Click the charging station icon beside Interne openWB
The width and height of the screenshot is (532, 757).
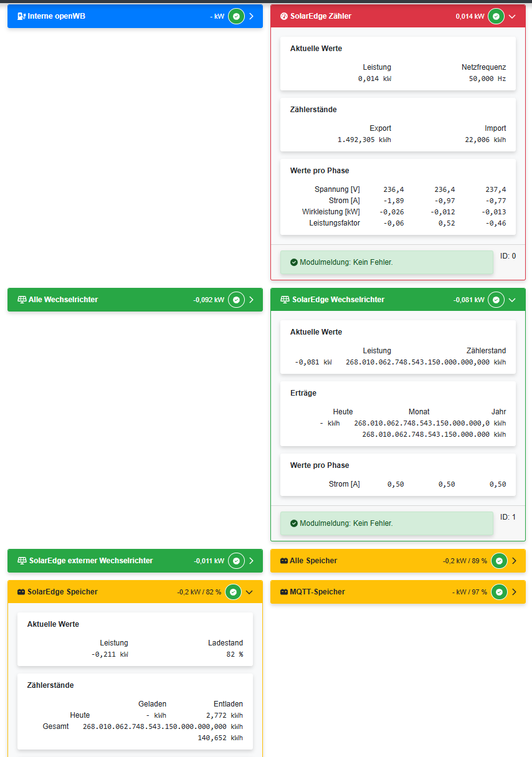[x=21, y=16]
